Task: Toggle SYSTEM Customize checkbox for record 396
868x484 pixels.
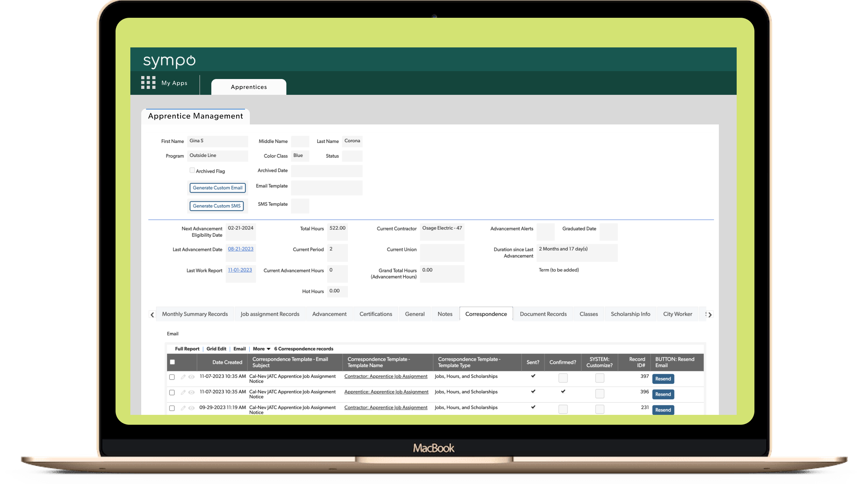Action: coord(599,393)
